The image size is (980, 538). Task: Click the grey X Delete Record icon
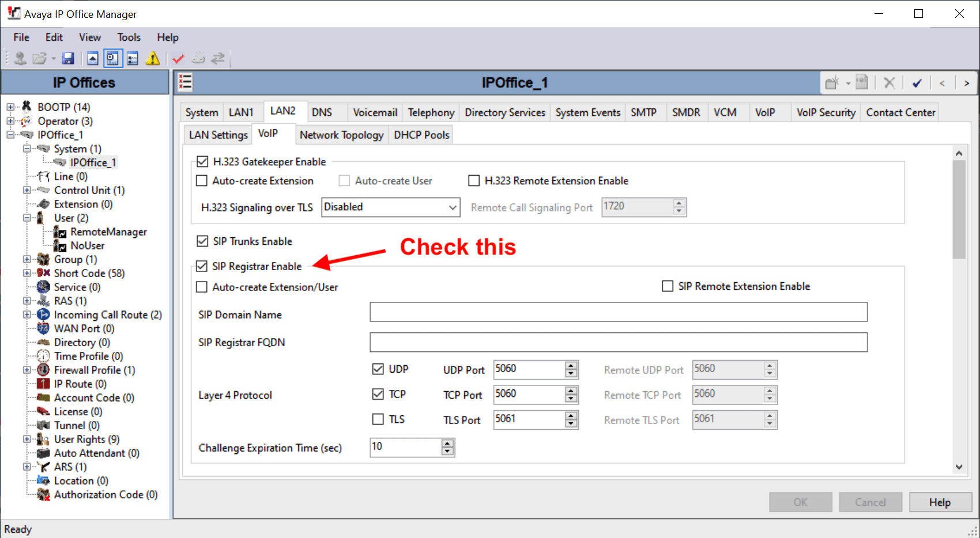pyautogui.click(x=889, y=83)
